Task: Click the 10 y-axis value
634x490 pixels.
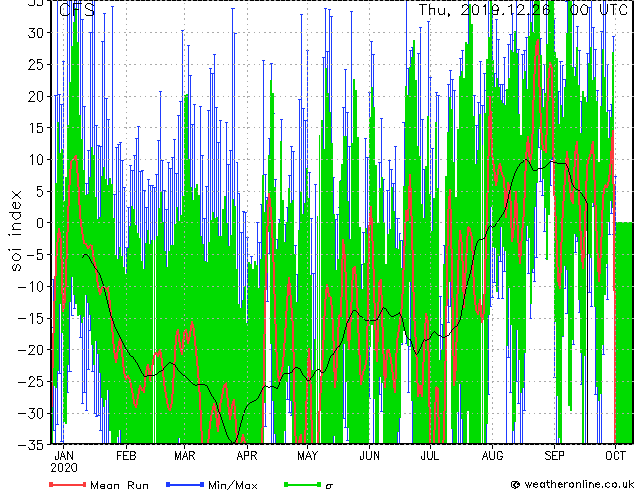Action: (x=36, y=160)
